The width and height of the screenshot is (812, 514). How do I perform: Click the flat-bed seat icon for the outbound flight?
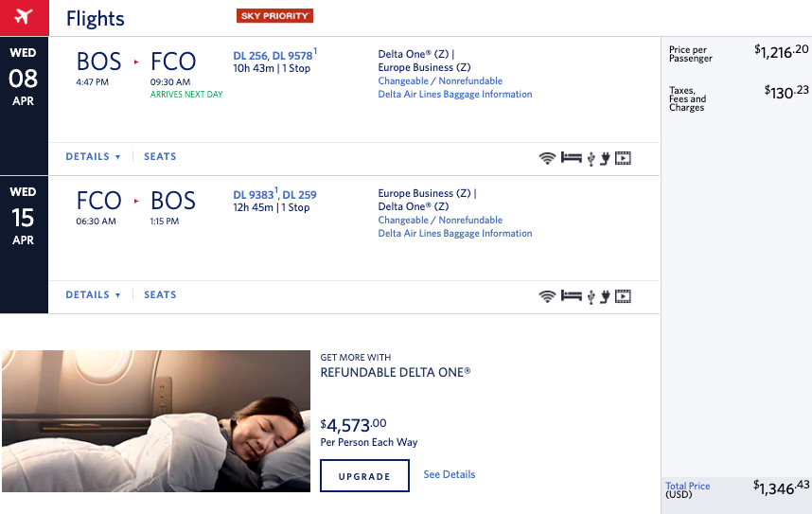571,158
